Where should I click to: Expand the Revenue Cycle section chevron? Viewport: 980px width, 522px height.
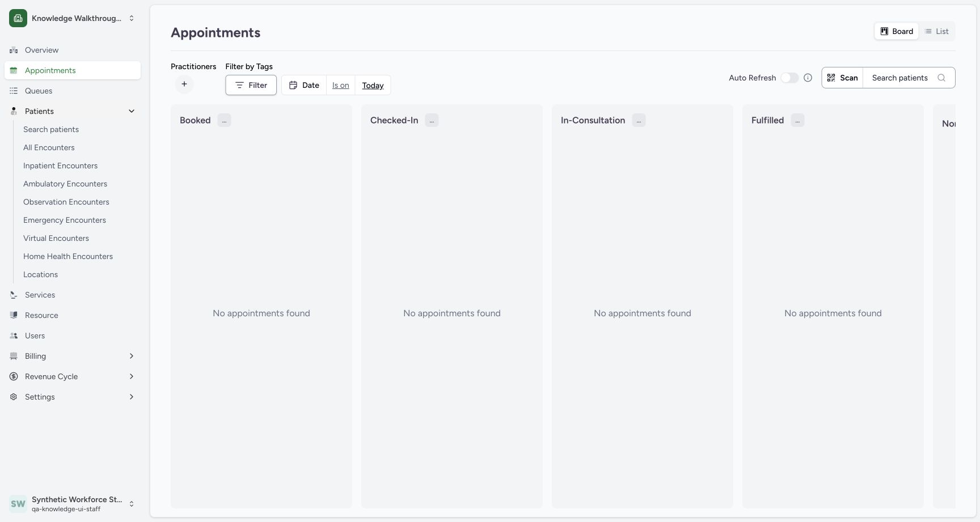point(132,376)
